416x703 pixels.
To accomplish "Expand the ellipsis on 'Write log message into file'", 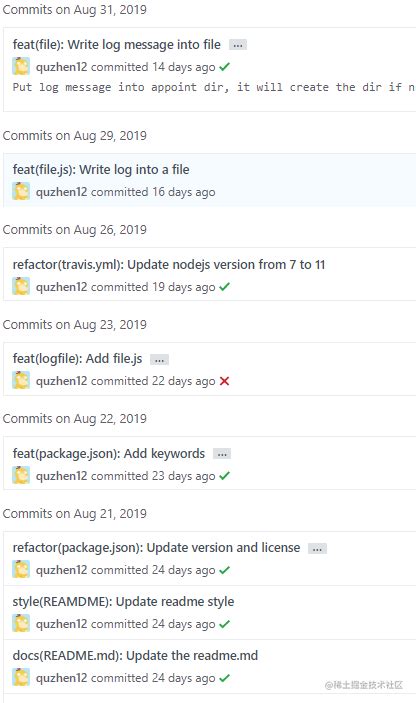I will click(x=238, y=45).
